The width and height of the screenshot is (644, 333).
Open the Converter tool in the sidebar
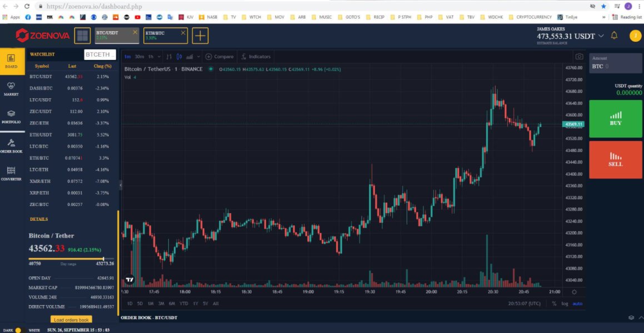12,174
